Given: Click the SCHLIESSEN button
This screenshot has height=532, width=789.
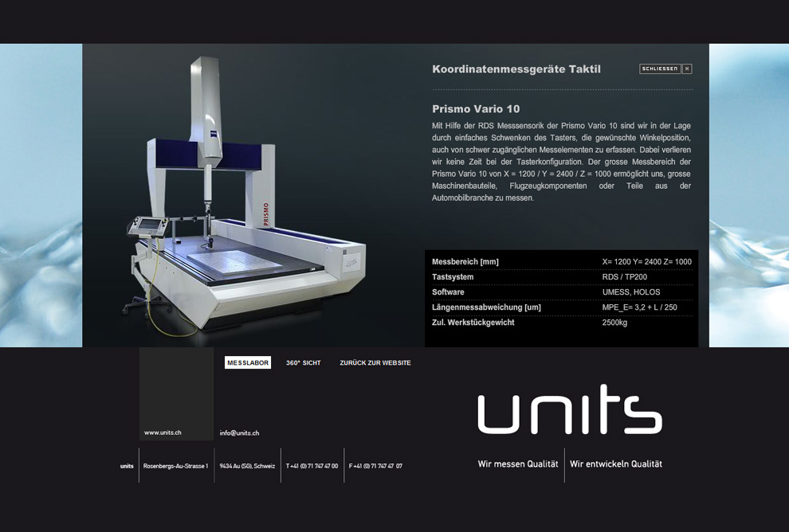Looking at the screenshot, I should point(660,68).
